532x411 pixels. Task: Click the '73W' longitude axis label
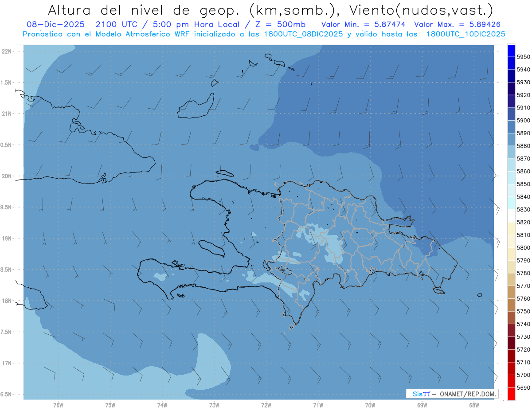pyautogui.click(x=214, y=405)
